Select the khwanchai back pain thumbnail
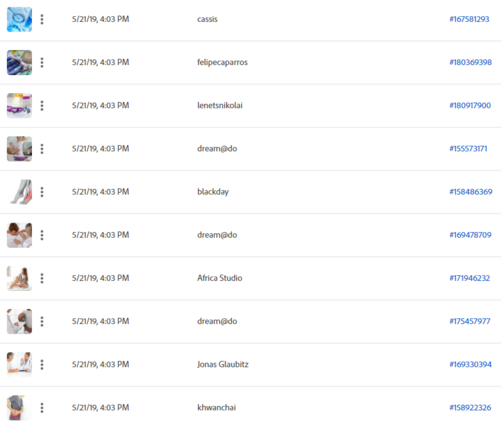The width and height of the screenshot is (501, 426). tap(19, 408)
